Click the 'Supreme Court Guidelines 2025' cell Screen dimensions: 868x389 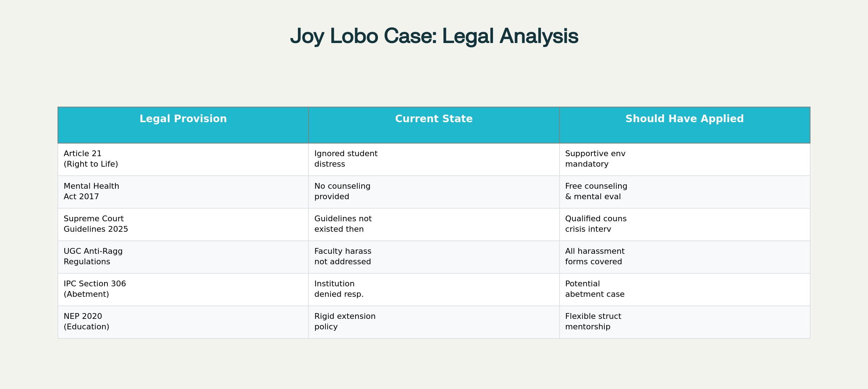(x=96, y=224)
